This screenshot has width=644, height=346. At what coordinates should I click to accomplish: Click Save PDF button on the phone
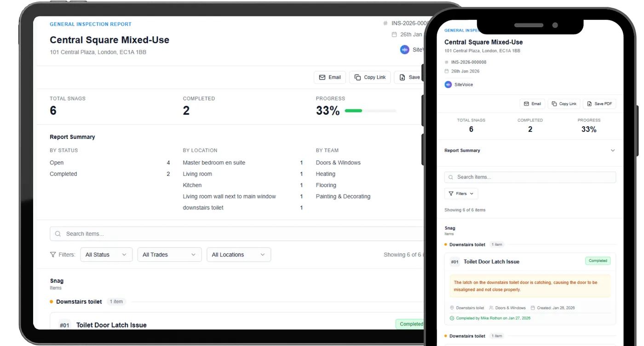coord(599,104)
